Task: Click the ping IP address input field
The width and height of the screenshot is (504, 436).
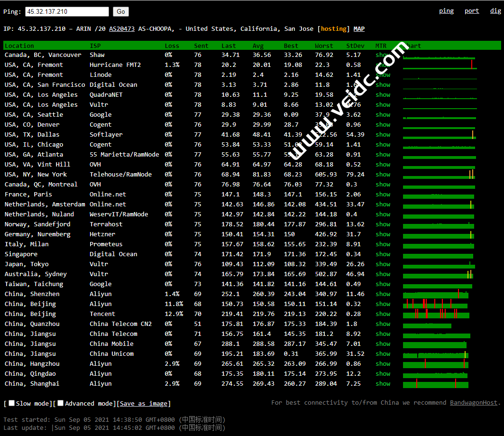Action: [x=67, y=12]
